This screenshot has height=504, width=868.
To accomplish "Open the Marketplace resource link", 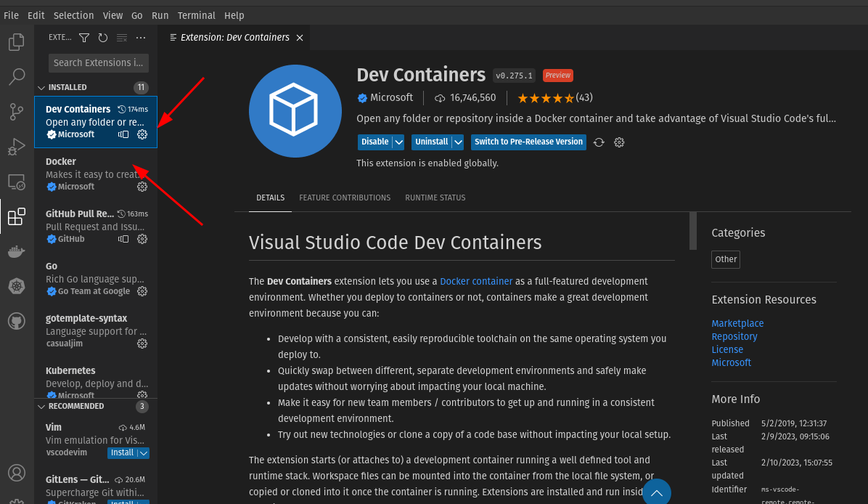I will [x=737, y=323].
